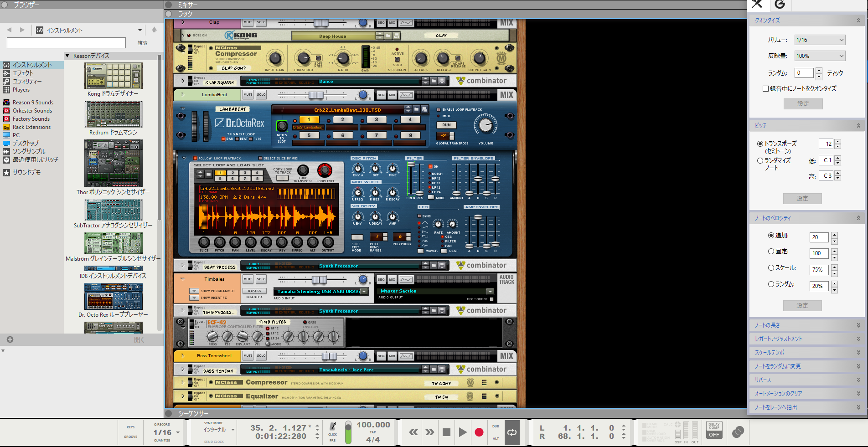Viewport: 868px width, 447px height.
Task: Solo the Timbales audio track
Action: 261,279
